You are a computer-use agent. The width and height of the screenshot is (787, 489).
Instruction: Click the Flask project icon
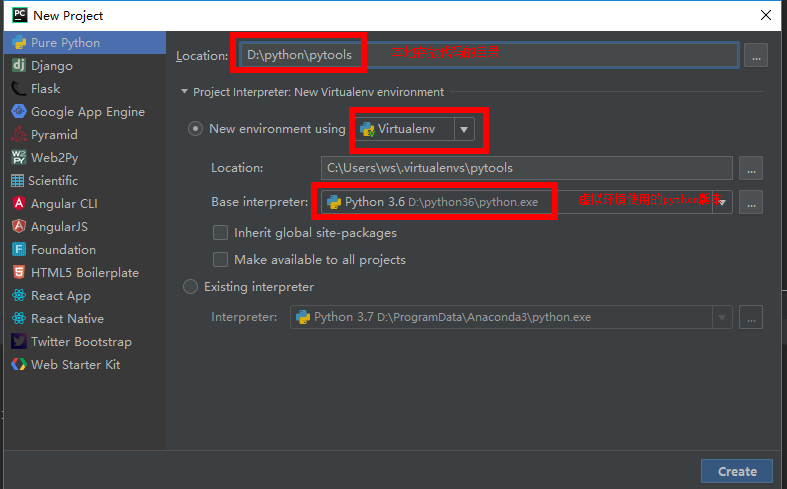19,88
